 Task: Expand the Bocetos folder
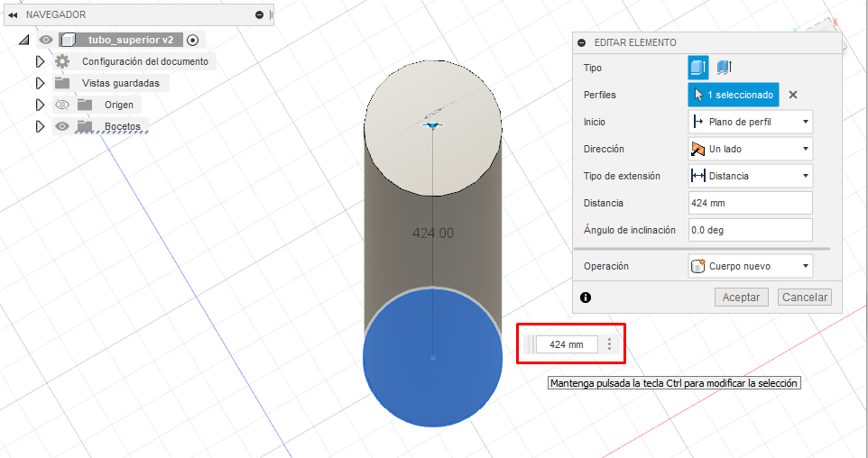(40, 126)
